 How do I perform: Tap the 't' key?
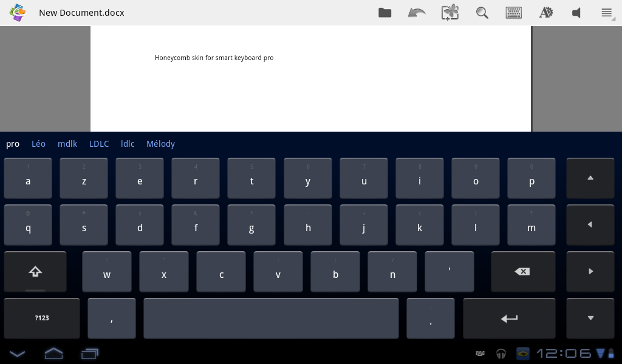coord(251,178)
